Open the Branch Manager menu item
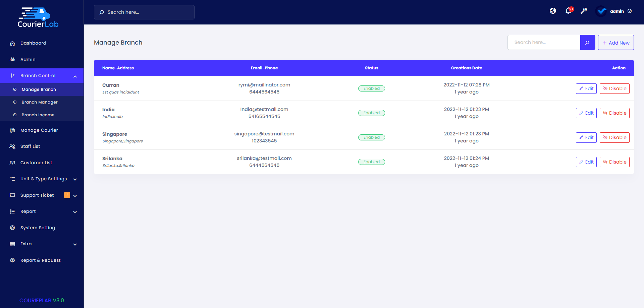Screen dimensions: 644x308 point(39,102)
